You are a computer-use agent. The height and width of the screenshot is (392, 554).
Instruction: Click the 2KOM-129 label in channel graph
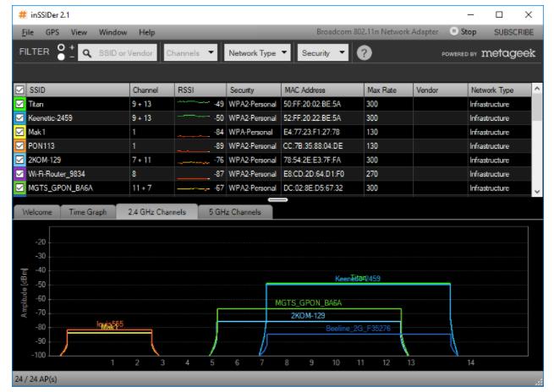coord(308,315)
